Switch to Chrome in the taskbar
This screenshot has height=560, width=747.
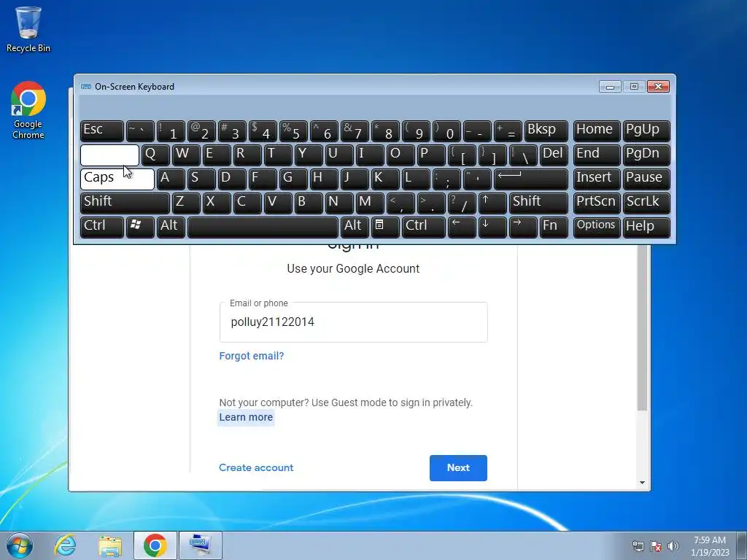point(155,545)
